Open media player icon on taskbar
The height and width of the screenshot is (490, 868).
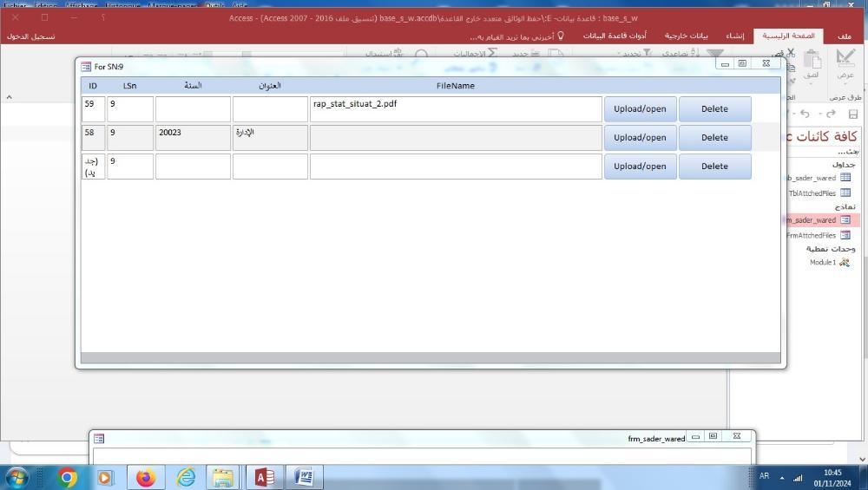point(105,477)
